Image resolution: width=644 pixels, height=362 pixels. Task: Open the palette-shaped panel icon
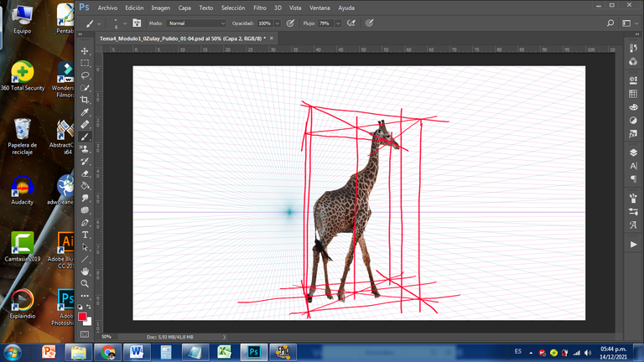click(633, 107)
